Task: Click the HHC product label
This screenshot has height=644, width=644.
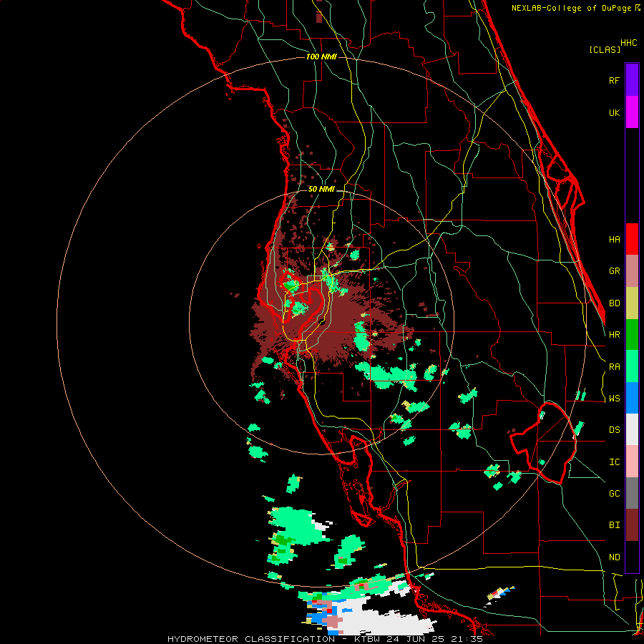Action: tap(629, 43)
